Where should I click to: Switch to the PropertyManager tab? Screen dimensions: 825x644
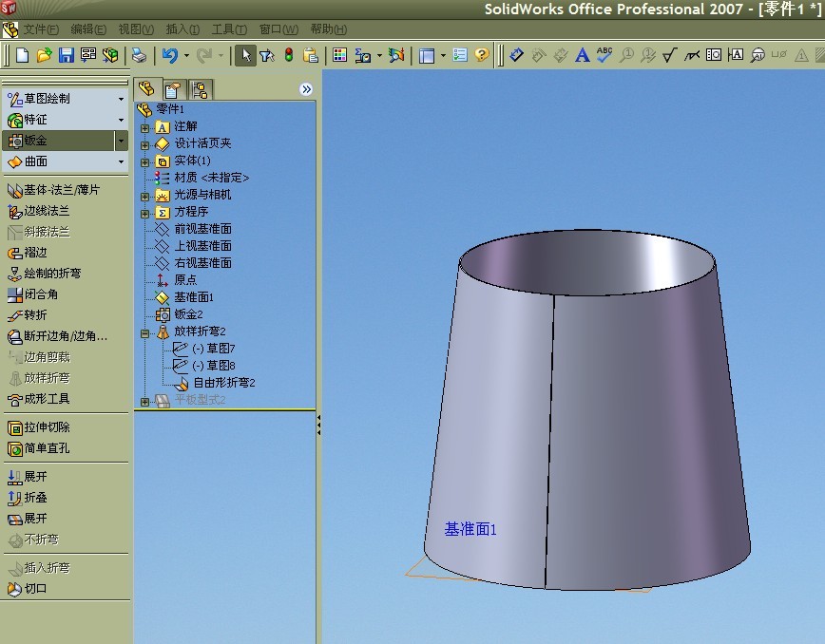pyautogui.click(x=173, y=90)
